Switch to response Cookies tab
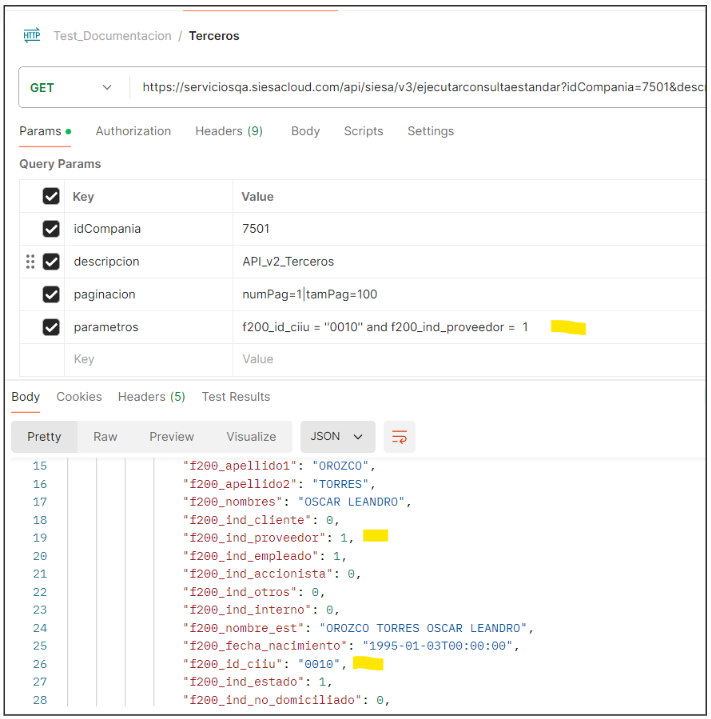This screenshot has height=719, width=711. 79,397
